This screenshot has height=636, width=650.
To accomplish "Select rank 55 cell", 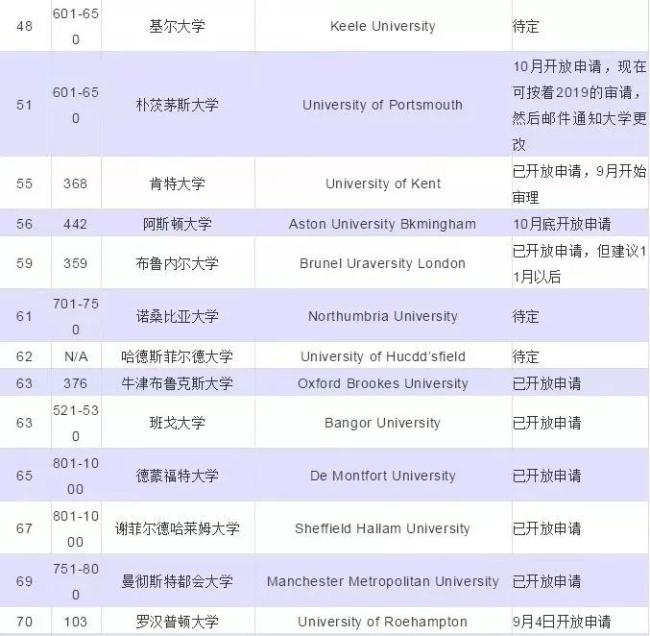I will (24, 183).
